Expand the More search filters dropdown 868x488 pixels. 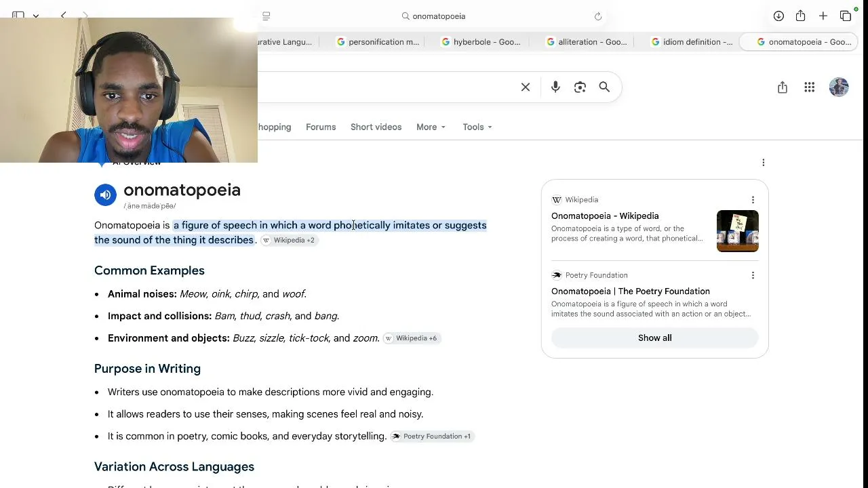point(431,127)
